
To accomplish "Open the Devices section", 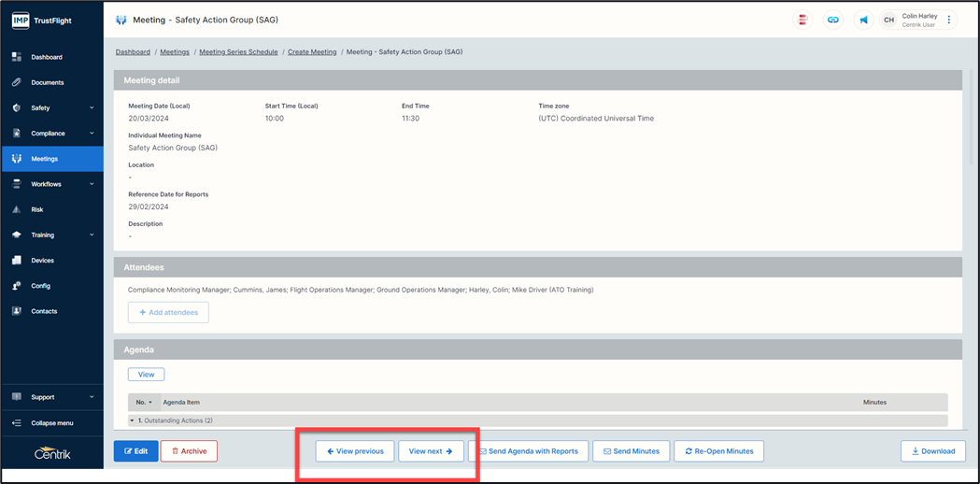I will (42, 261).
